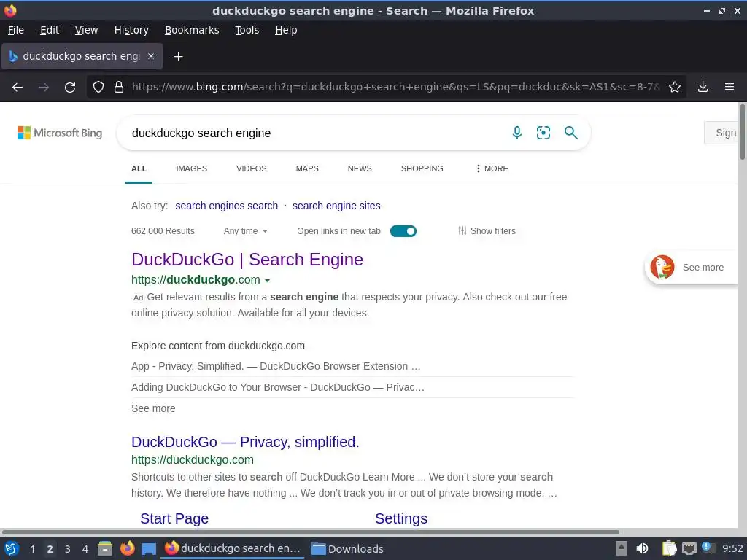Viewport: 747px width, 560px height.
Task: Click the vertical page scrollbar
Action: click(742, 133)
